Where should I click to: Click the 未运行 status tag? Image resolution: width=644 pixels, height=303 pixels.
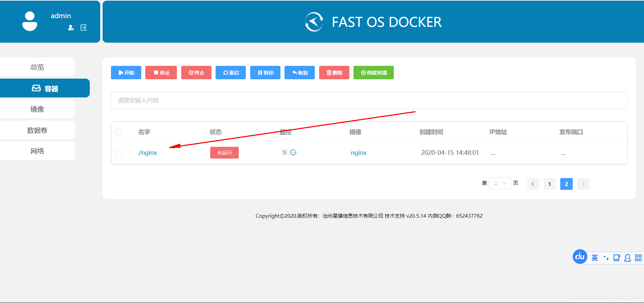click(224, 153)
